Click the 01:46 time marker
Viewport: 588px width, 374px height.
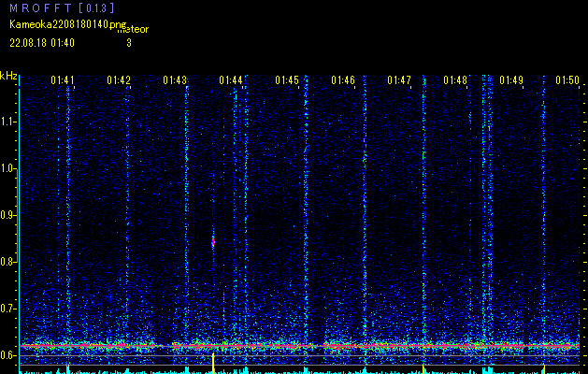point(343,80)
